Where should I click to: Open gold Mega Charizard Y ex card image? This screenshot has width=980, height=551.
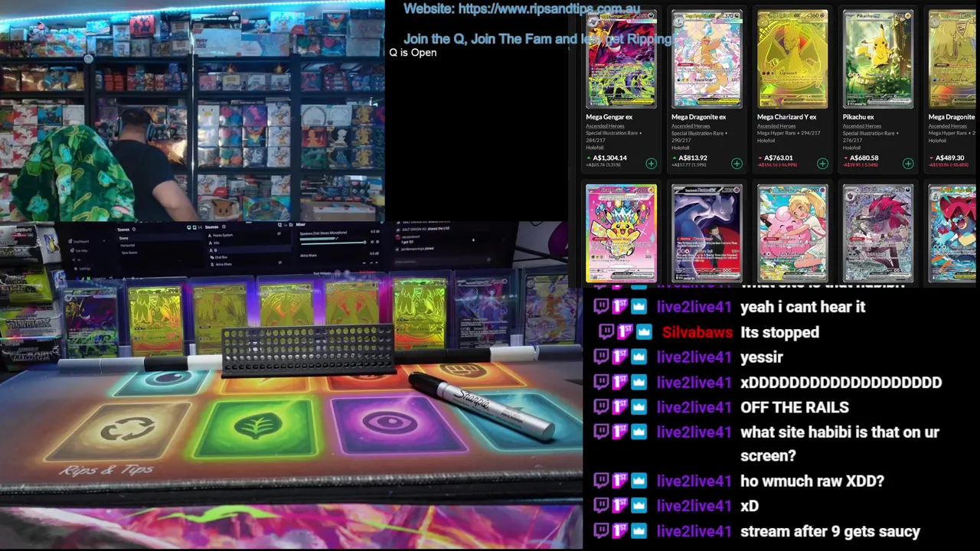pyautogui.click(x=792, y=59)
